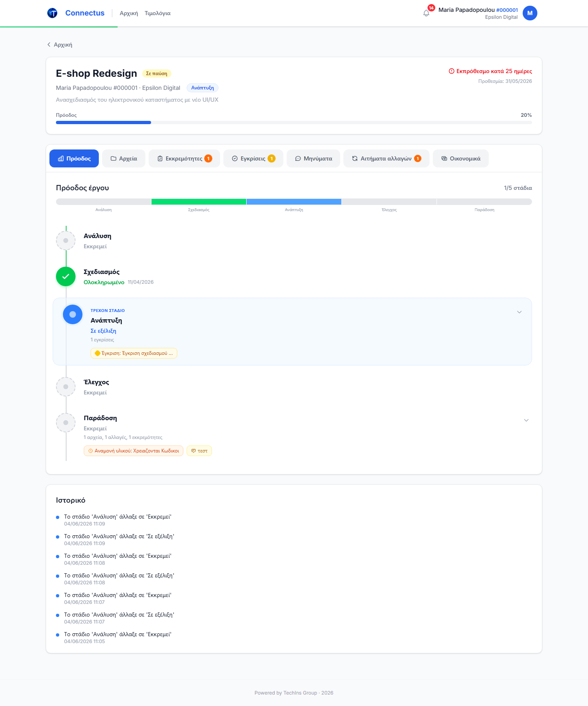Click the Connectus brand name link
Screen dimensions: 588x706
[x=85, y=13]
